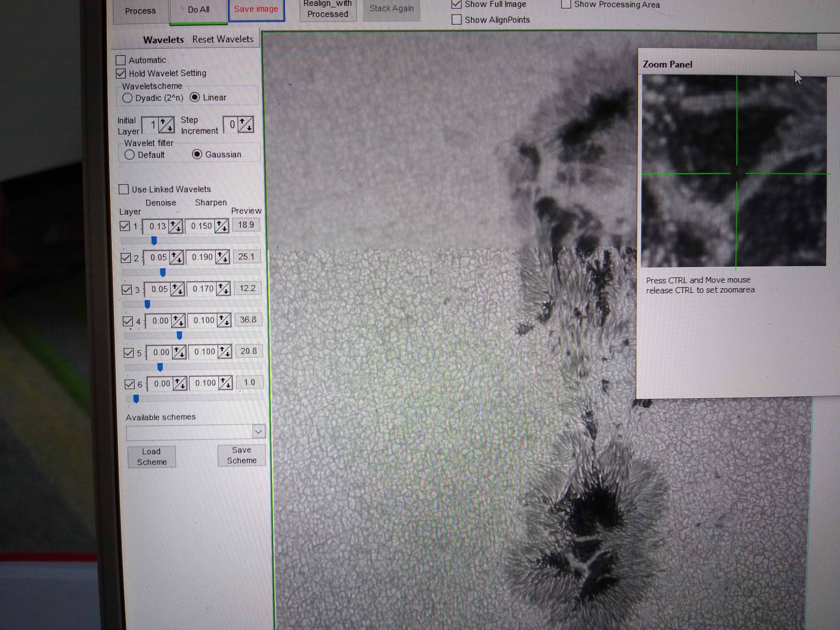Click Initial Layer value field
Image resolution: width=840 pixels, height=630 pixels.
point(150,125)
